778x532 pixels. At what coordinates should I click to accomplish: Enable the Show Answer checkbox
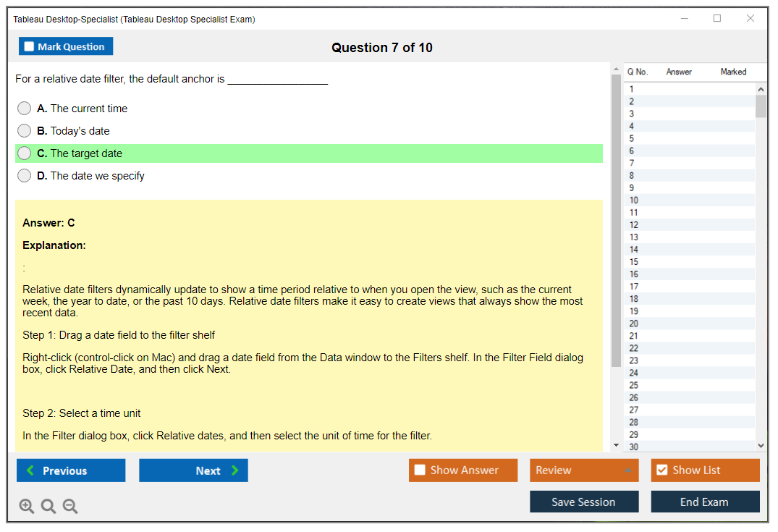(x=420, y=470)
